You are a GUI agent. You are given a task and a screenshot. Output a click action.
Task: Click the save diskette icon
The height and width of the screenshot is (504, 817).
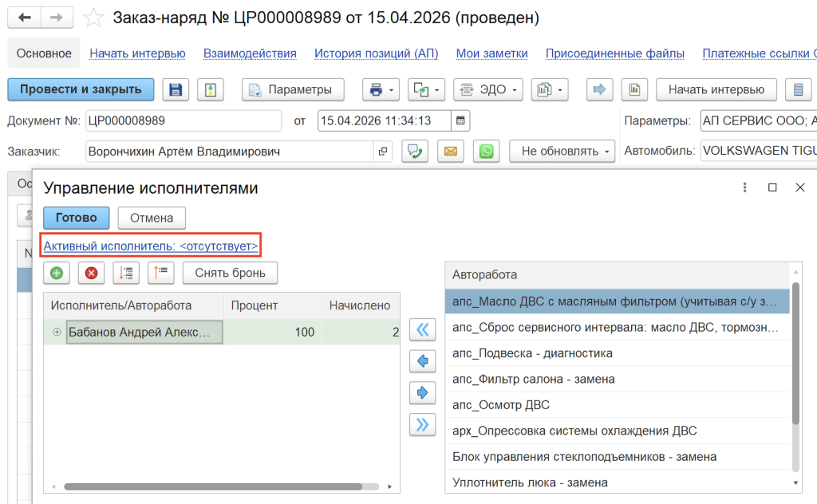(176, 89)
